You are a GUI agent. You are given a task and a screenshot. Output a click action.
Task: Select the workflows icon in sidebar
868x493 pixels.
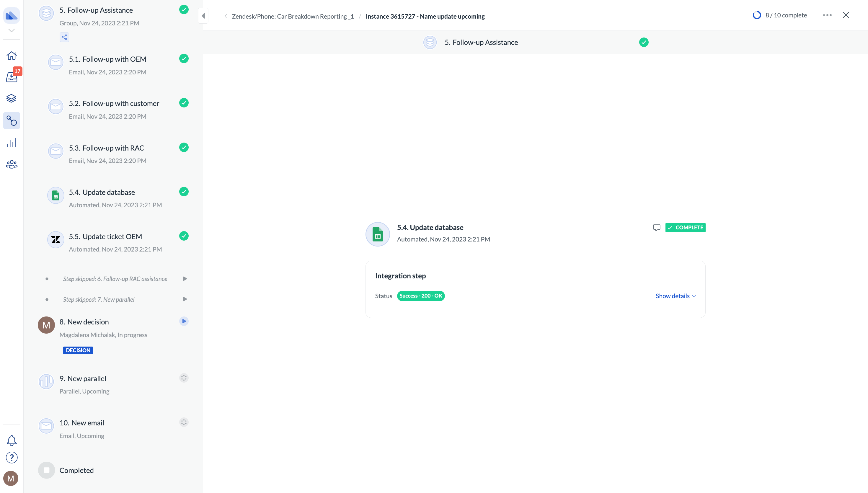pyautogui.click(x=12, y=120)
